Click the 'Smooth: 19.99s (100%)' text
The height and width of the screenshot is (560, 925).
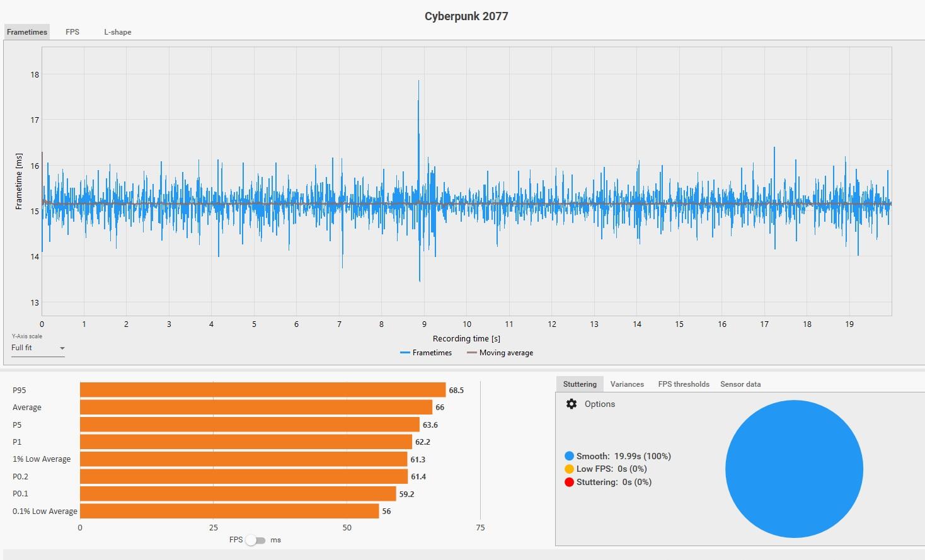[x=624, y=456]
